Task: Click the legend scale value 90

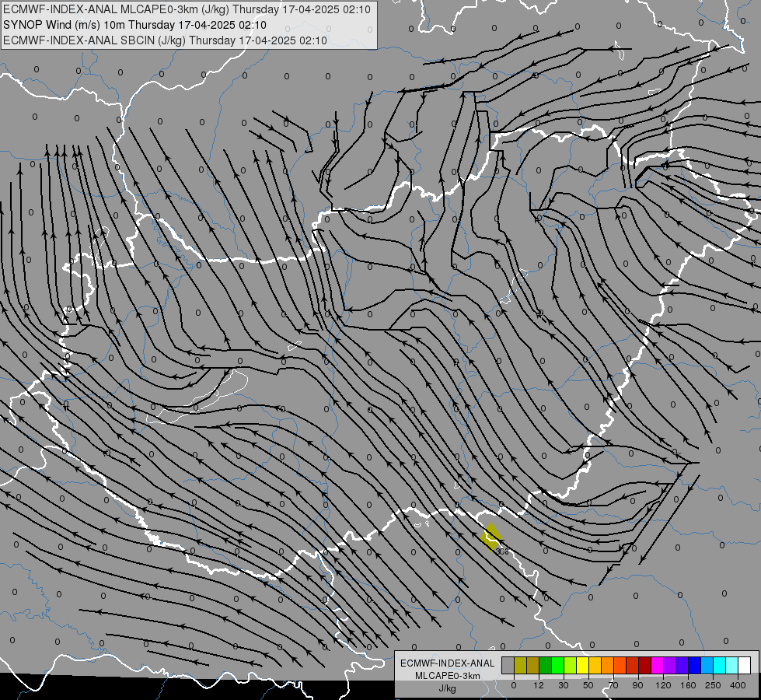Action: coord(637,685)
